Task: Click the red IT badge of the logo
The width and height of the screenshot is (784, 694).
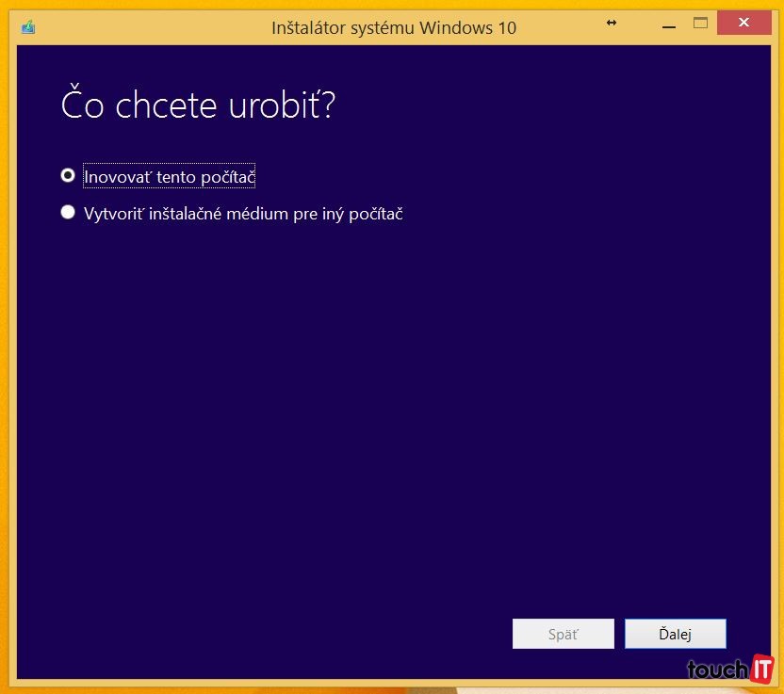Action: 761,669
